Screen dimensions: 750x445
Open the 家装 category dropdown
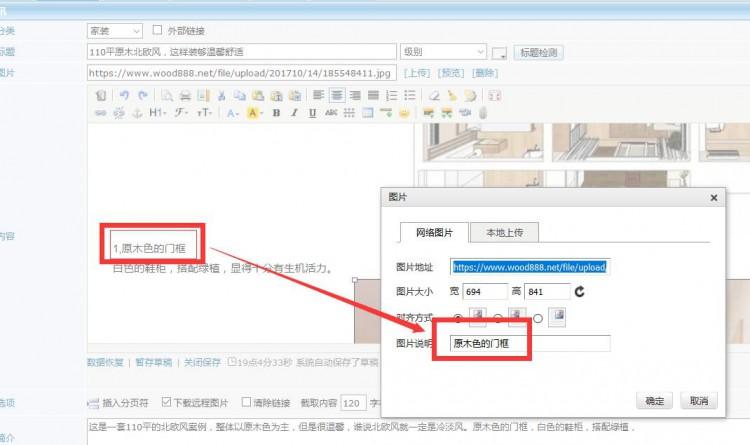coord(115,31)
